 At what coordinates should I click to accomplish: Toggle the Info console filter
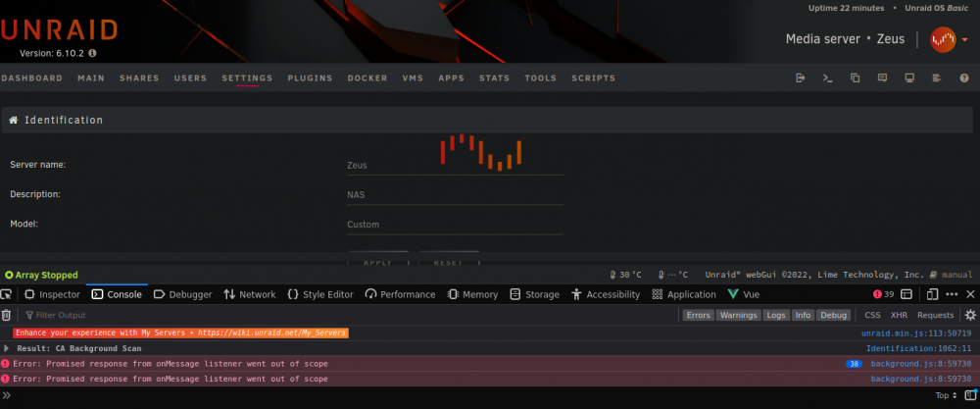[804, 315]
